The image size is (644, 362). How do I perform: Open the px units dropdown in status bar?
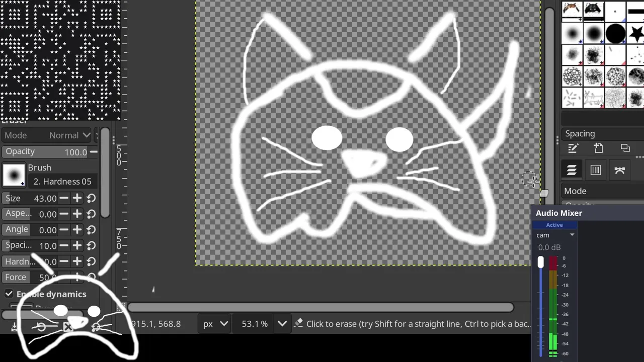coord(215,324)
